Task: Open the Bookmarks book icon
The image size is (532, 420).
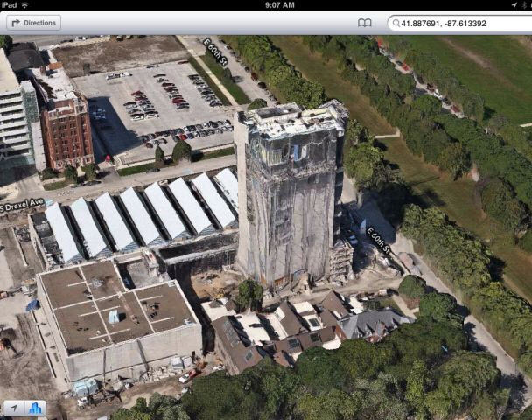Action: click(365, 23)
